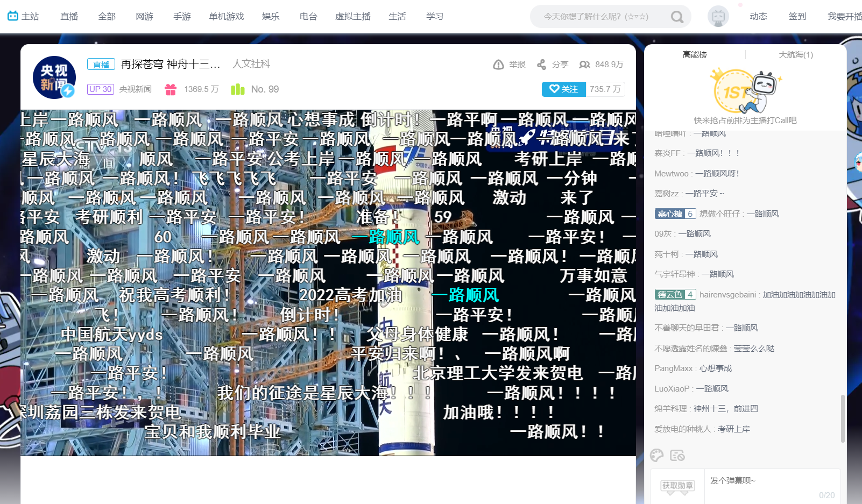Open the user avatar icon in header
This screenshot has width=862, height=504.
pyautogui.click(x=718, y=17)
